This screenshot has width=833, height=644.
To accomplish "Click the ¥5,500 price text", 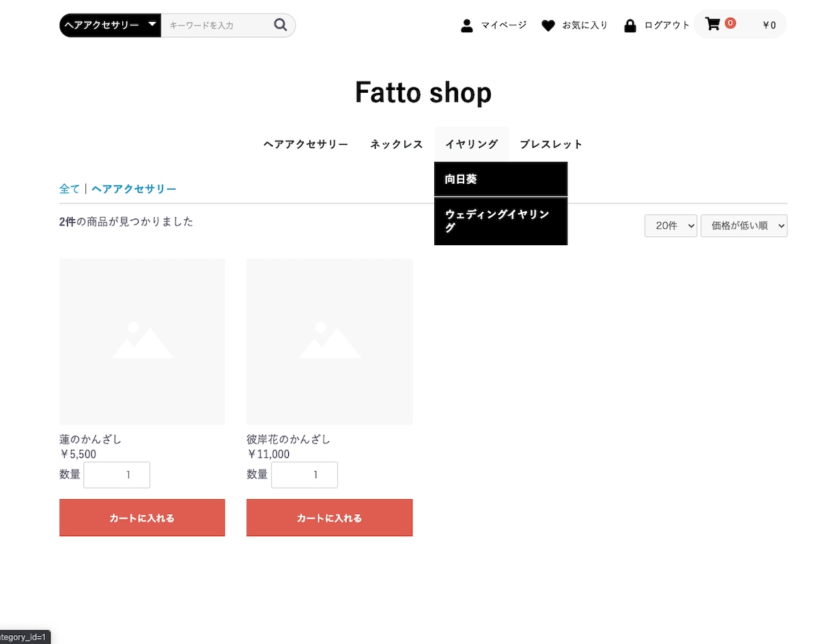I will click(x=78, y=454).
